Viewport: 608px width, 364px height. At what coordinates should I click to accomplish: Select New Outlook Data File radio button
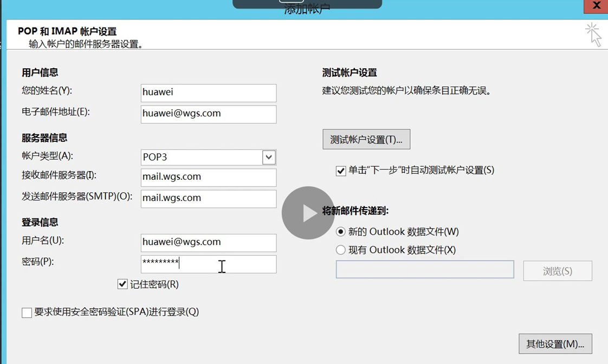[340, 232]
